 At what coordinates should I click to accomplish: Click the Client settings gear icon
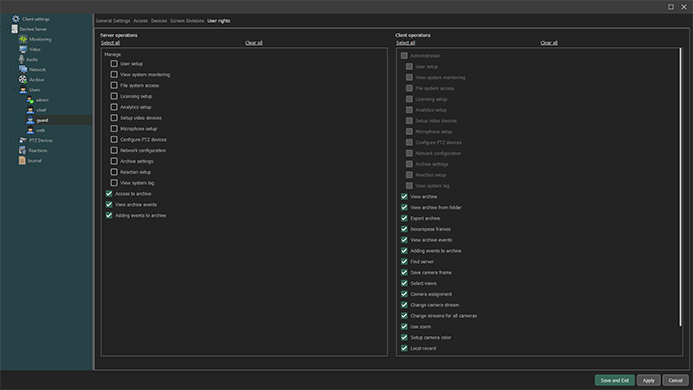(16, 19)
